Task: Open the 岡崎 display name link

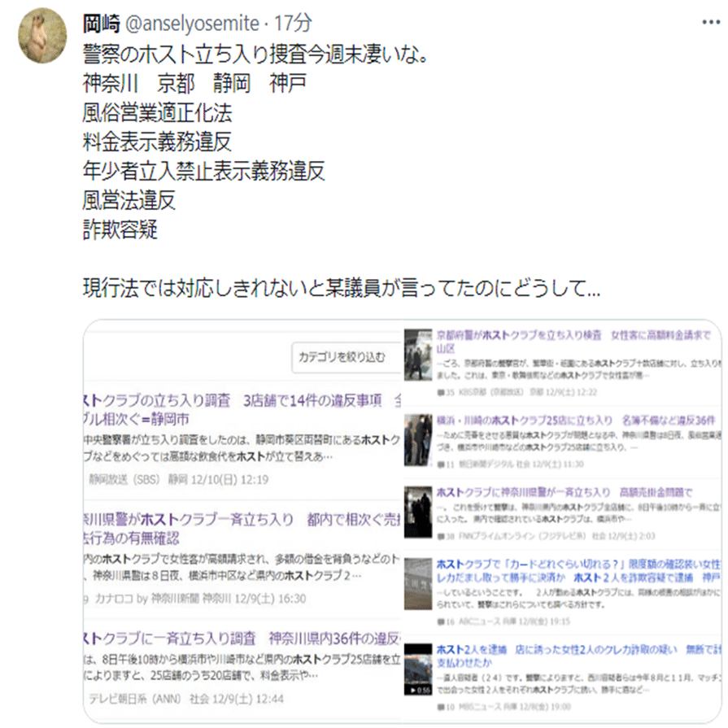Action: click(x=101, y=24)
